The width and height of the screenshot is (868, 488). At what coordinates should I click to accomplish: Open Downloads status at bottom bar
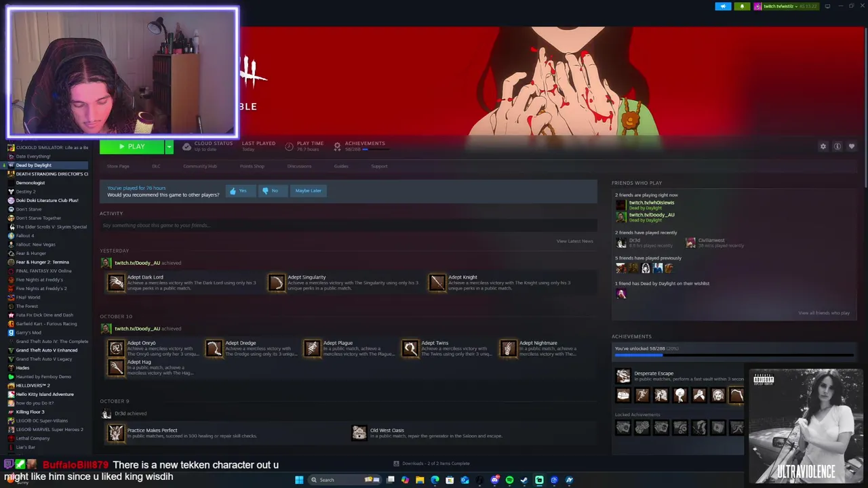[431, 464]
